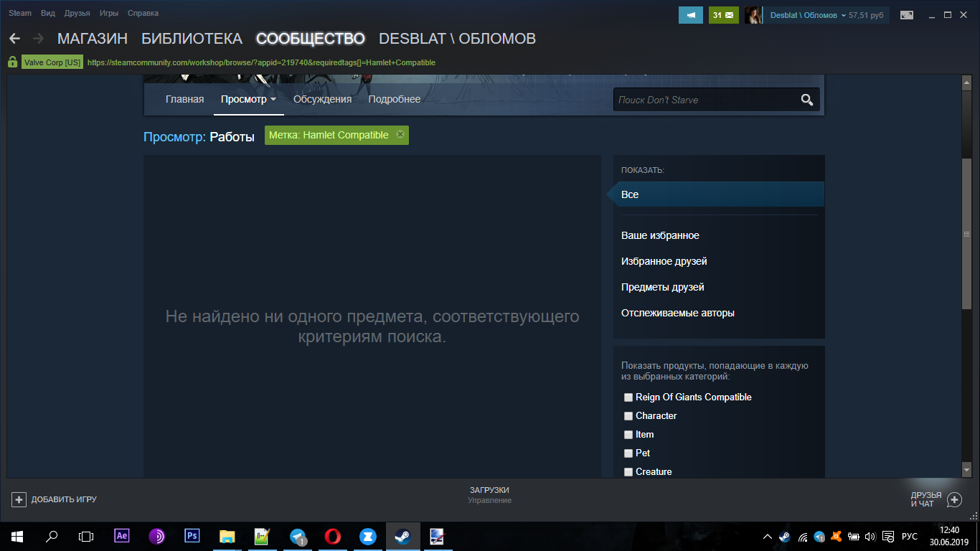The image size is (980, 551).
Task: Click the page vertical scrollbar thumb
Action: coord(966,233)
